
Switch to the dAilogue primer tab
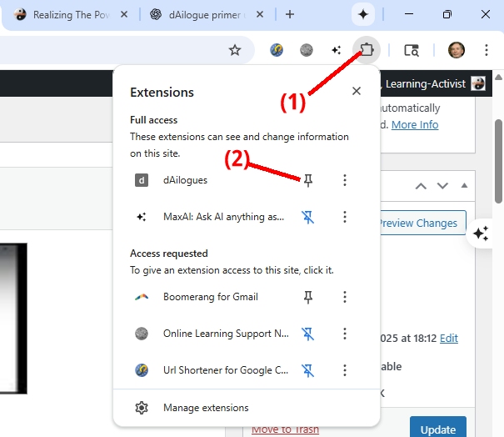tap(205, 14)
